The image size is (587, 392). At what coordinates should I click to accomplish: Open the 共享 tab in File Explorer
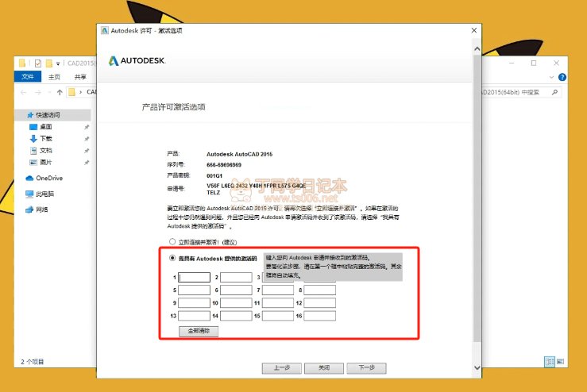click(x=80, y=77)
